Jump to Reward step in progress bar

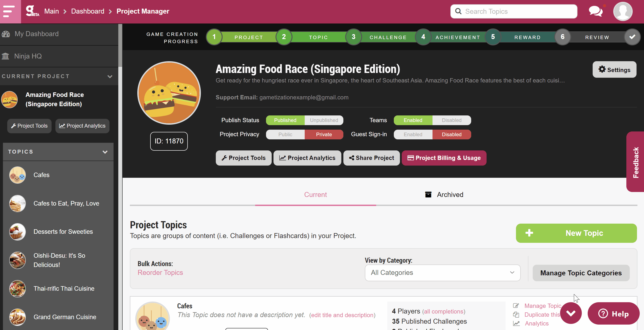[x=527, y=37]
